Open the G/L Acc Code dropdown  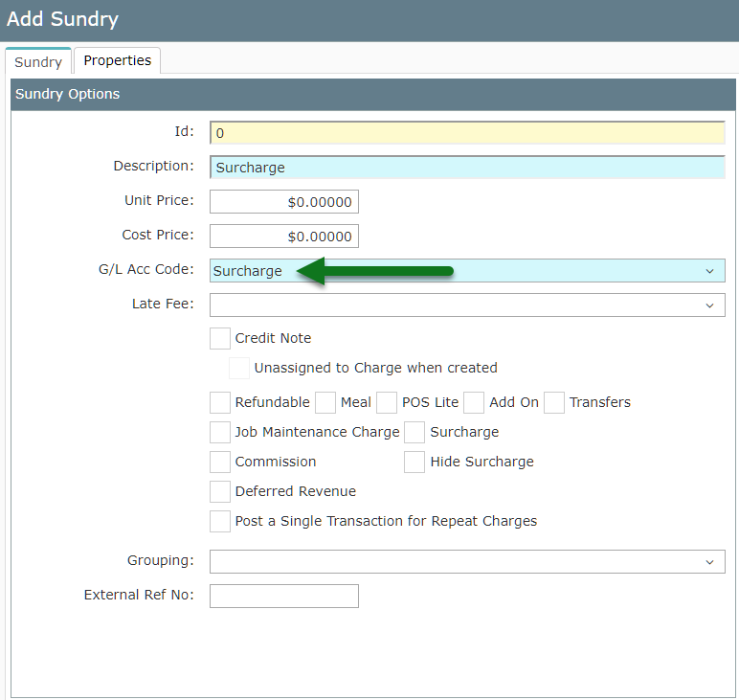click(x=467, y=271)
